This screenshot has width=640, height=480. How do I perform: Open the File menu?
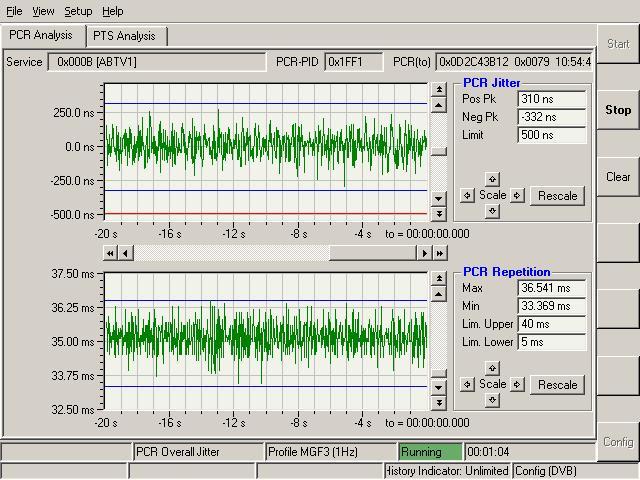point(14,11)
